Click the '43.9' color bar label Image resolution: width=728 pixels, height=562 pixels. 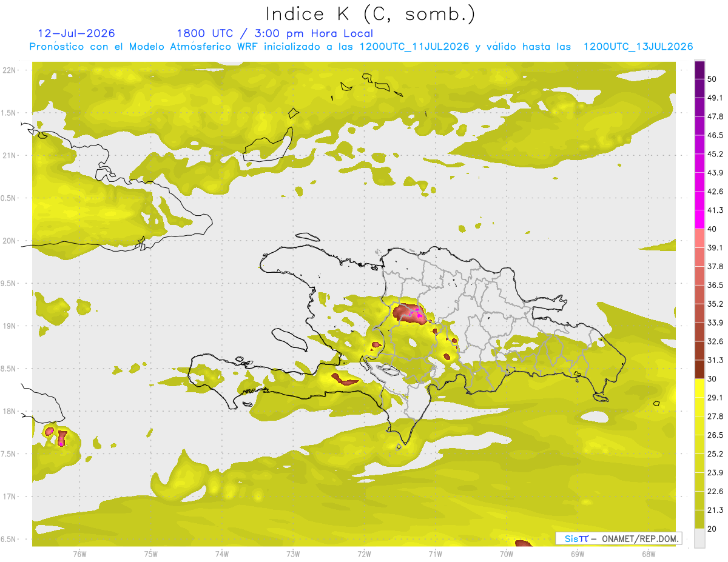coord(715,173)
